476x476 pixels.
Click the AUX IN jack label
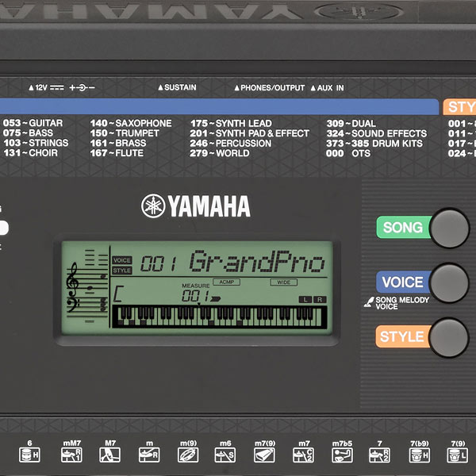click(x=327, y=88)
